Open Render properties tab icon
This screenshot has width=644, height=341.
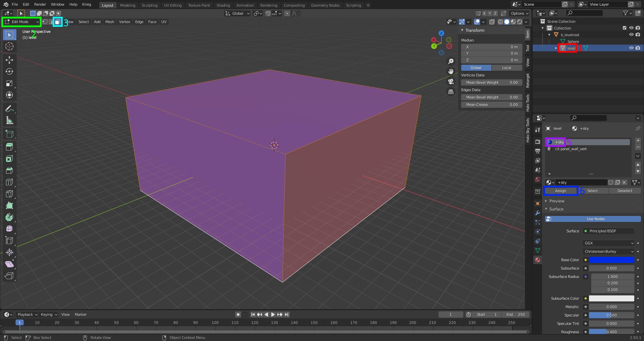pos(538,141)
